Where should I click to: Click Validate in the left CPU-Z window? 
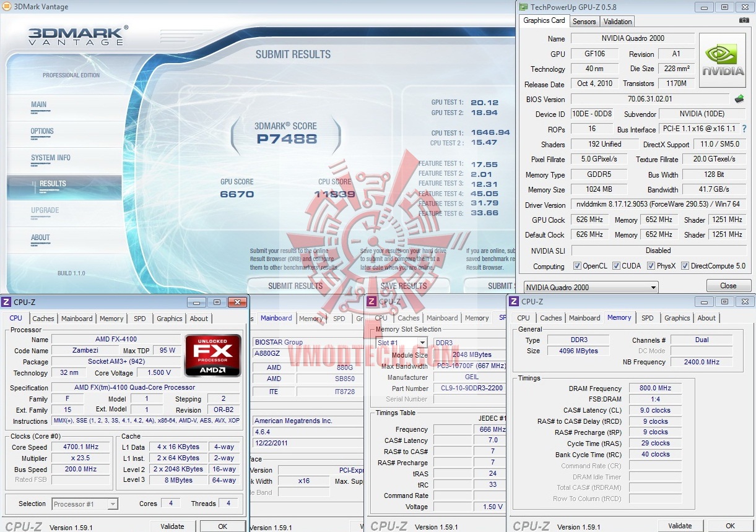(172, 526)
